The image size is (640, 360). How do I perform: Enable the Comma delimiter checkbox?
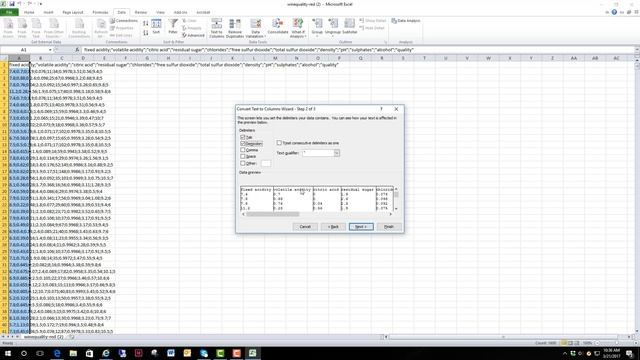(243, 150)
